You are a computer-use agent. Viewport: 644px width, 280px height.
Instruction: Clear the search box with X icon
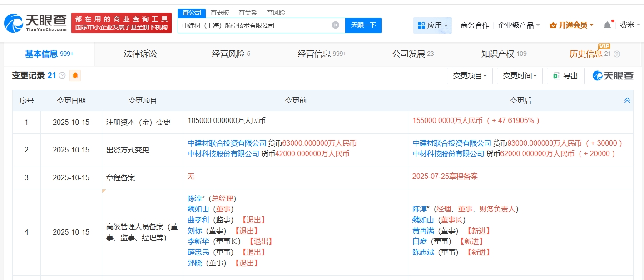tap(335, 25)
